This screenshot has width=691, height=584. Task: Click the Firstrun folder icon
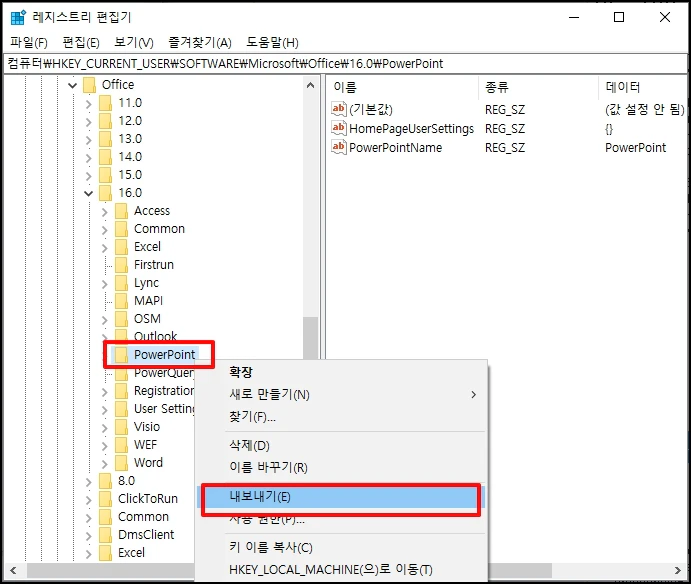(x=121, y=265)
